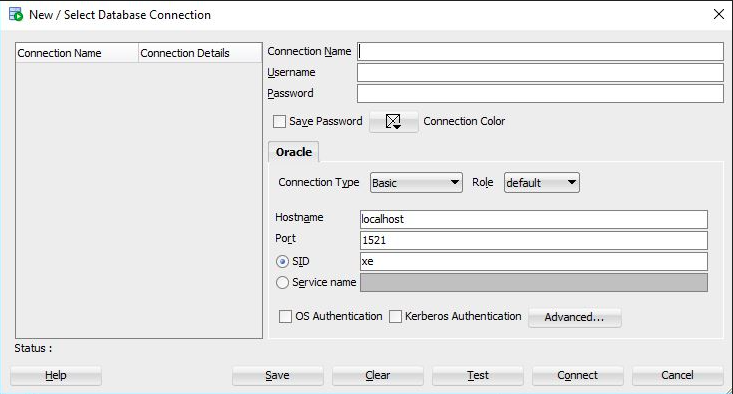Click the Connect button
Viewport: 733px width, 394px height.
point(578,375)
